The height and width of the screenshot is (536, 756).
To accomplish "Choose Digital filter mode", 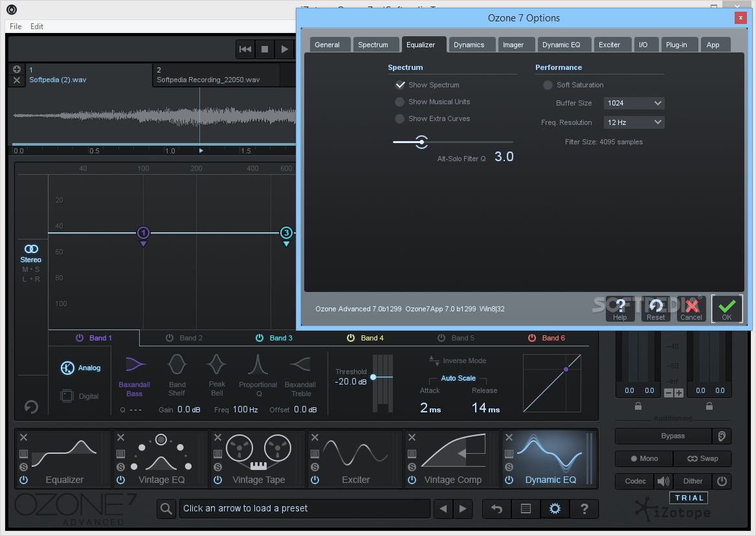I will coord(80,396).
